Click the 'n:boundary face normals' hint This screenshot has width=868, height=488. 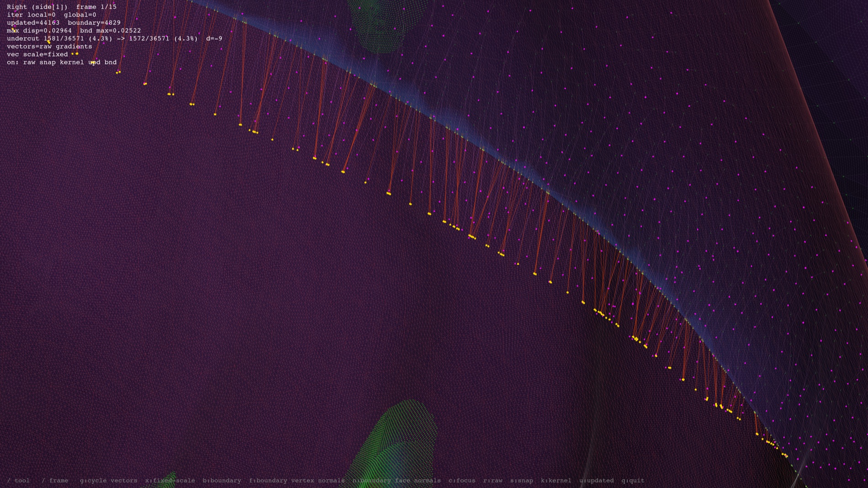pos(396,480)
